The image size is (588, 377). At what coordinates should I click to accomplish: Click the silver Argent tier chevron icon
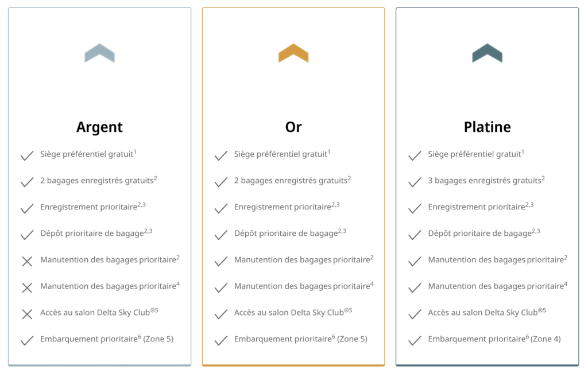click(x=99, y=53)
